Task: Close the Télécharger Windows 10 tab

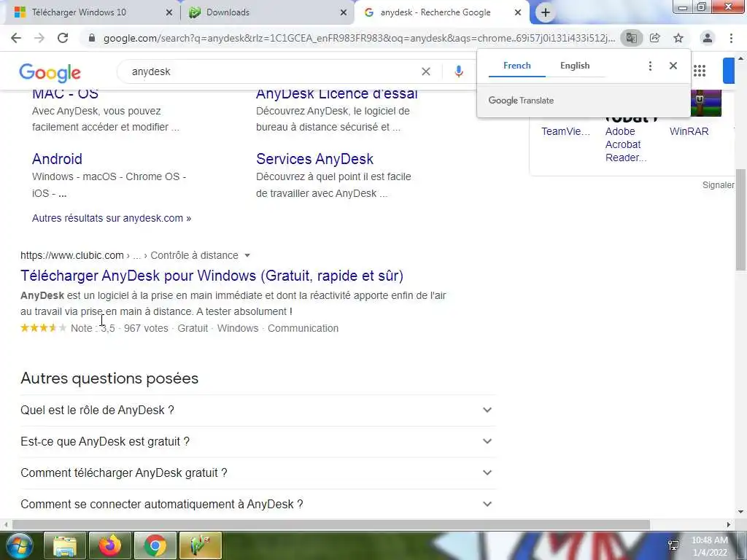Action: pyautogui.click(x=169, y=12)
